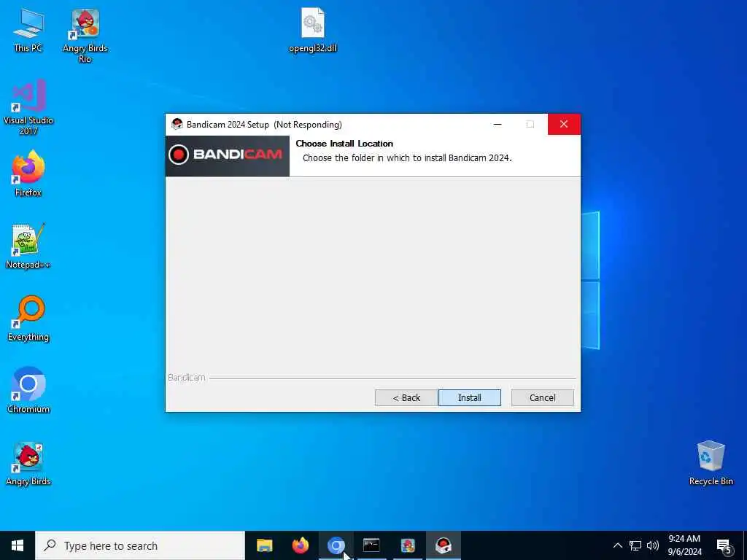Image resolution: width=747 pixels, height=560 pixels.
Task: Open the Recycle Bin
Action: tap(711, 463)
